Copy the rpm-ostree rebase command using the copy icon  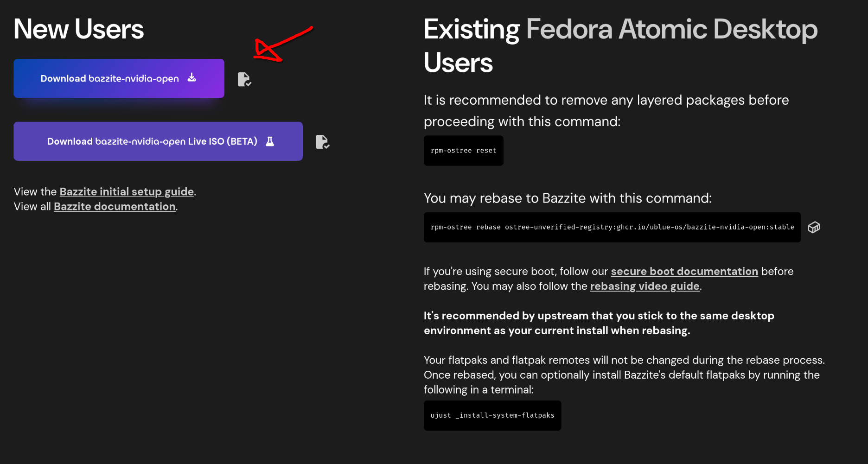814,227
